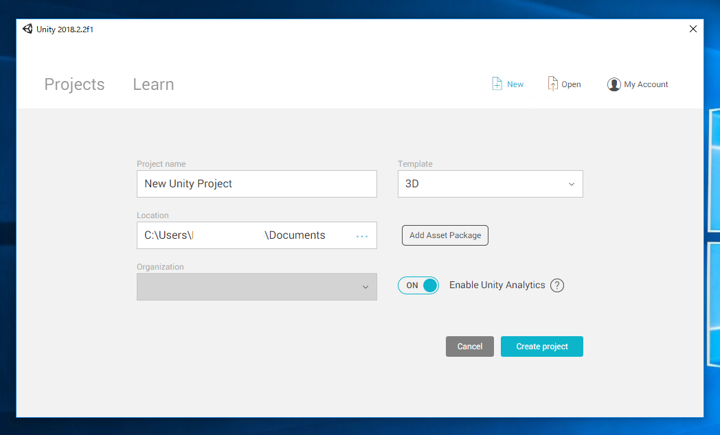
Task: Click the New project document icon
Action: pos(497,84)
